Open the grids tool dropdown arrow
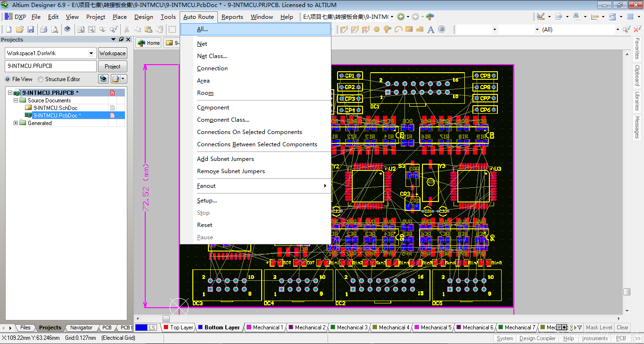This screenshot has height=344, width=644. 639,17
